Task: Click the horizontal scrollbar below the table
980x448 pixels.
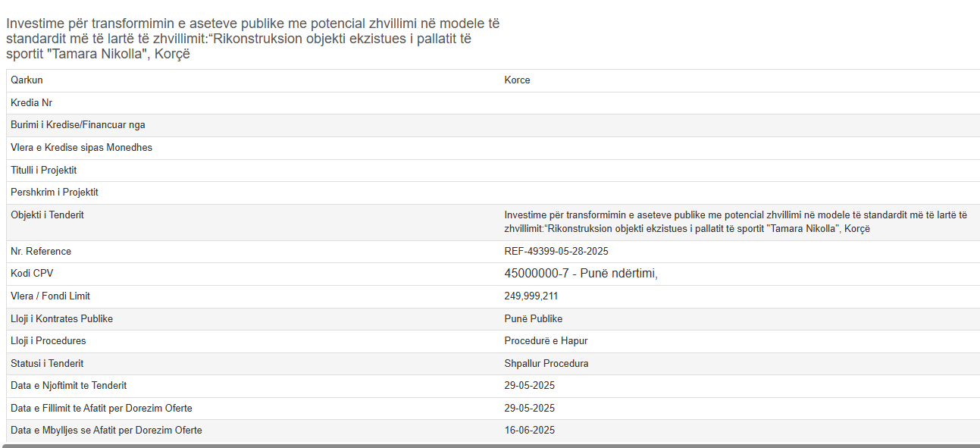Action: (x=490, y=446)
